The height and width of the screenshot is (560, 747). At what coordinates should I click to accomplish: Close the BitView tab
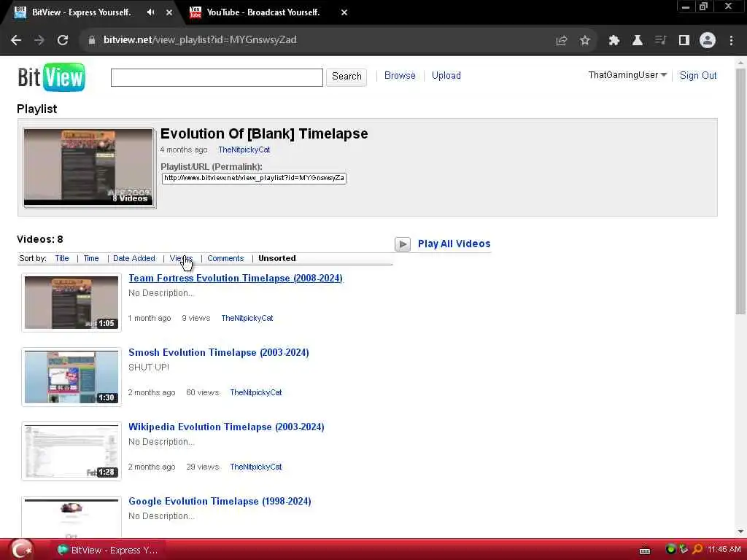pos(169,12)
